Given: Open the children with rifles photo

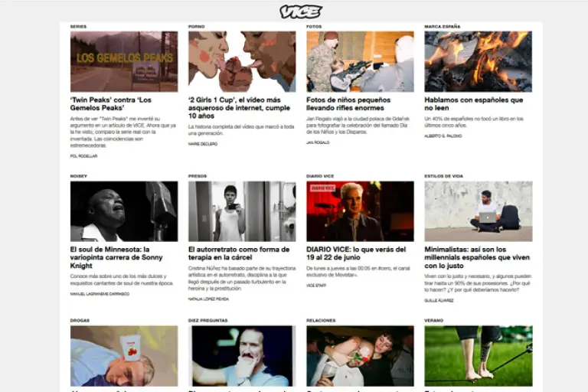Looking at the screenshot, I should 360,61.
